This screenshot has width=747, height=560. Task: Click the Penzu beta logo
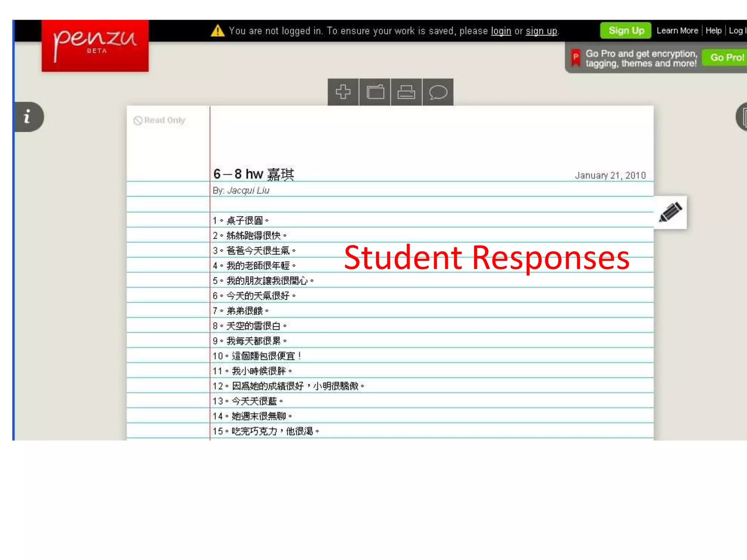tap(95, 46)
